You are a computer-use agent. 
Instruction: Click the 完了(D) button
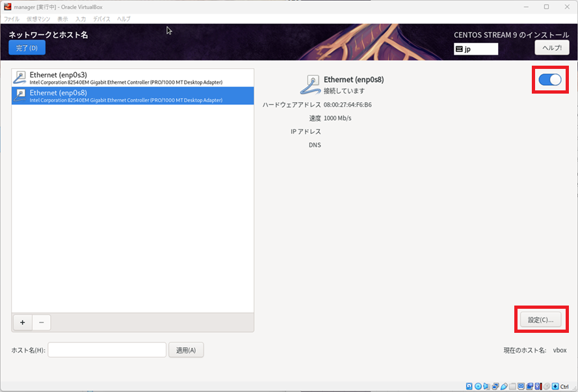pos(27,48)
